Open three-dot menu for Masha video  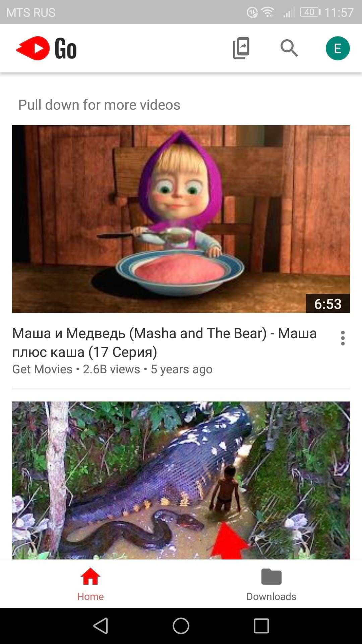343,338
